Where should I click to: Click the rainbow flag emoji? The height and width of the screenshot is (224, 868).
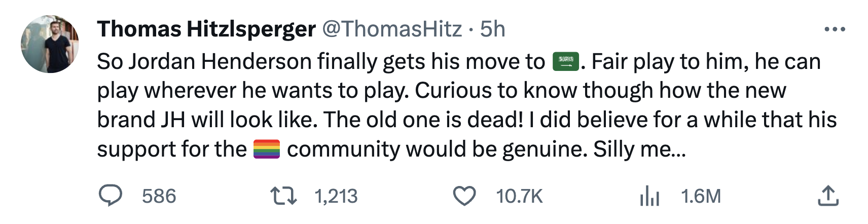click(x=267, y=150)
